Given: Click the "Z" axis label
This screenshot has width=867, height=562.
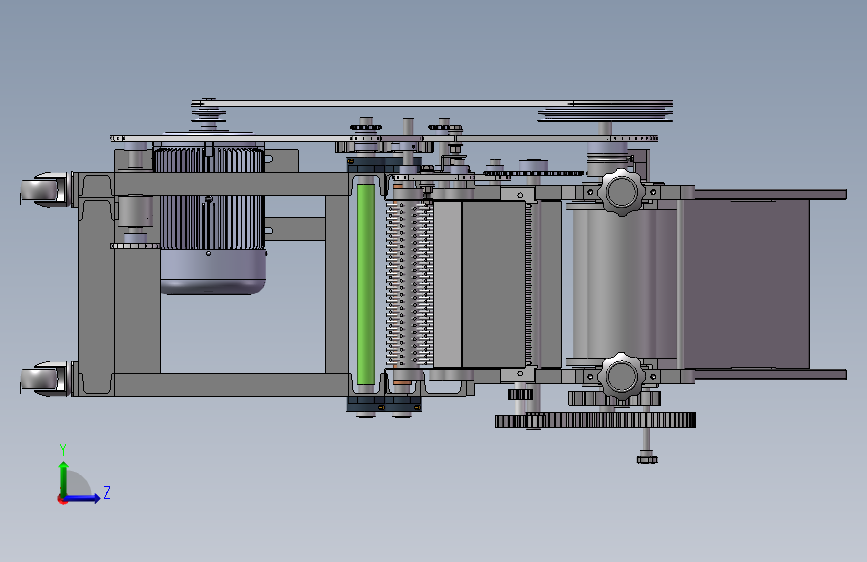Looking at the screenshot, I should click(107, 492).
